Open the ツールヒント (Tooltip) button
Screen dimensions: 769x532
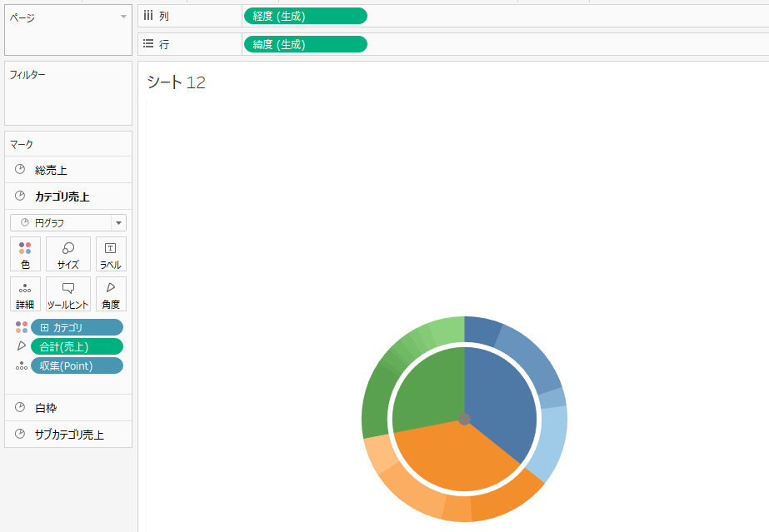(68, 293)
